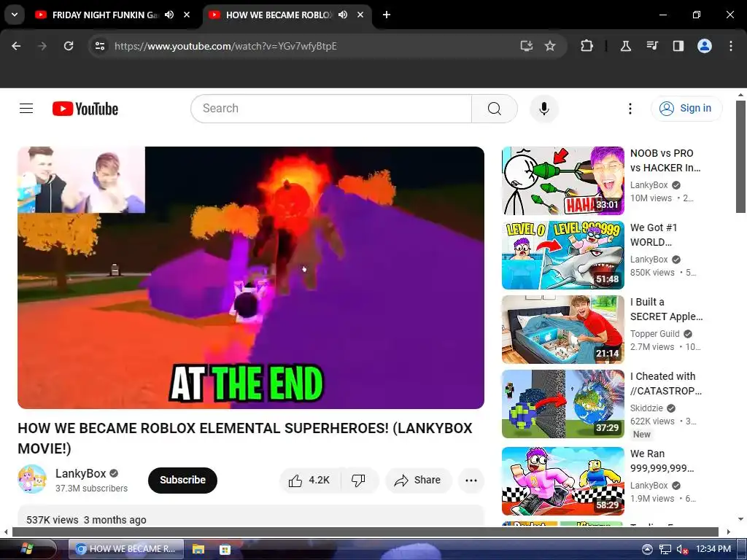
Task: Go back to previous page
Action: [x=16, y=46]
